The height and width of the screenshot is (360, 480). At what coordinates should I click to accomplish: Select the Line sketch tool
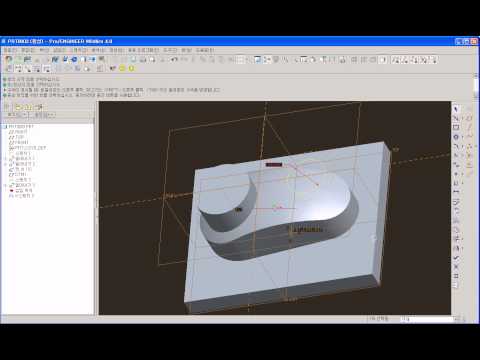pyautogui.click(x=456, y=118)
